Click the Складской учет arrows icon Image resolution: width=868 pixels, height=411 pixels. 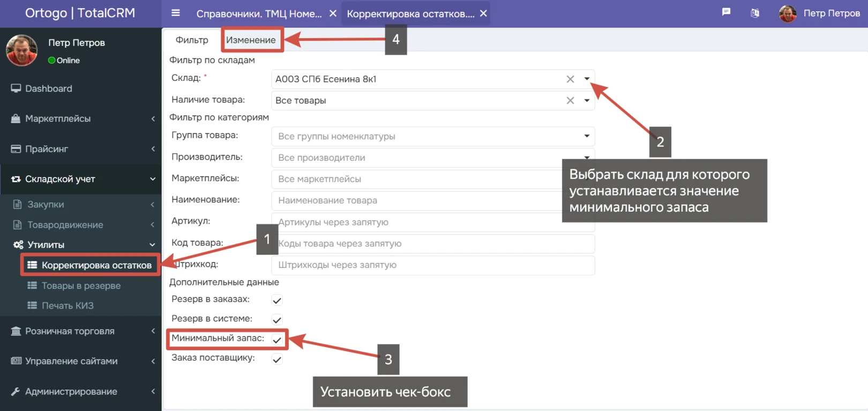click(x=16, y=179)
